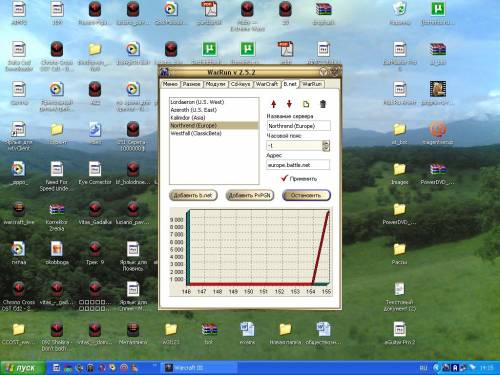The width and height of the screenshot is (500, 375).
Task: Open aGuitar Pro 2 desktop icon
Action: pyautogui.click(x=399, y=333)
